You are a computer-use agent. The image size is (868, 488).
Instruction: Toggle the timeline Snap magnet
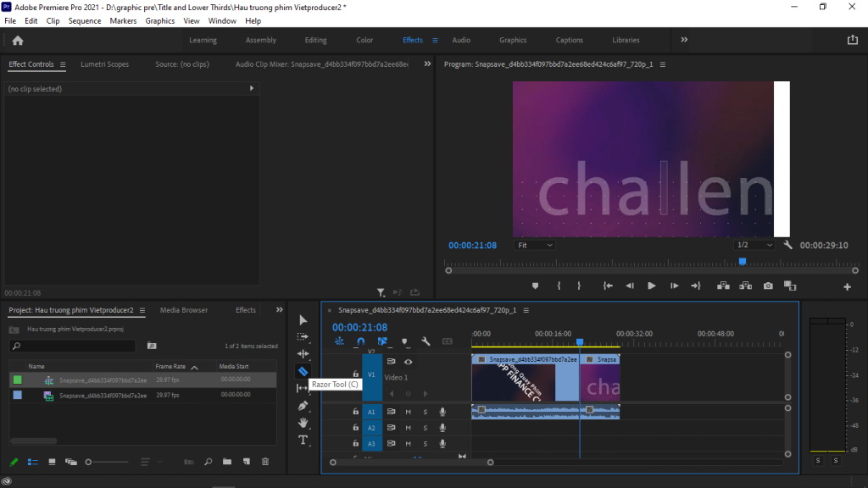360,341
